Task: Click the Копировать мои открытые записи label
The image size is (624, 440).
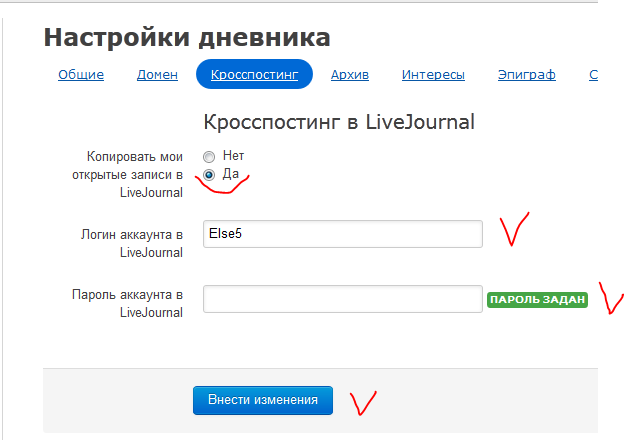Action: (127, 175)
